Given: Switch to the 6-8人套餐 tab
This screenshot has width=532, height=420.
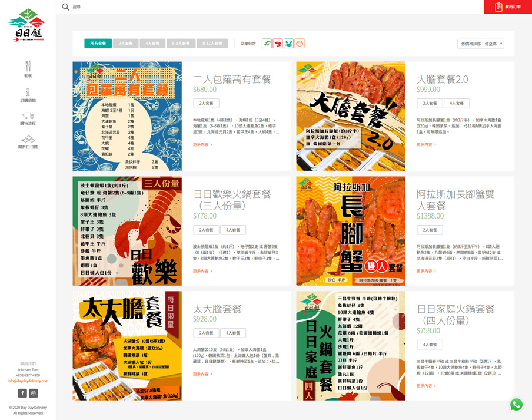Looking at the screenshot, I should coord(181,44).
